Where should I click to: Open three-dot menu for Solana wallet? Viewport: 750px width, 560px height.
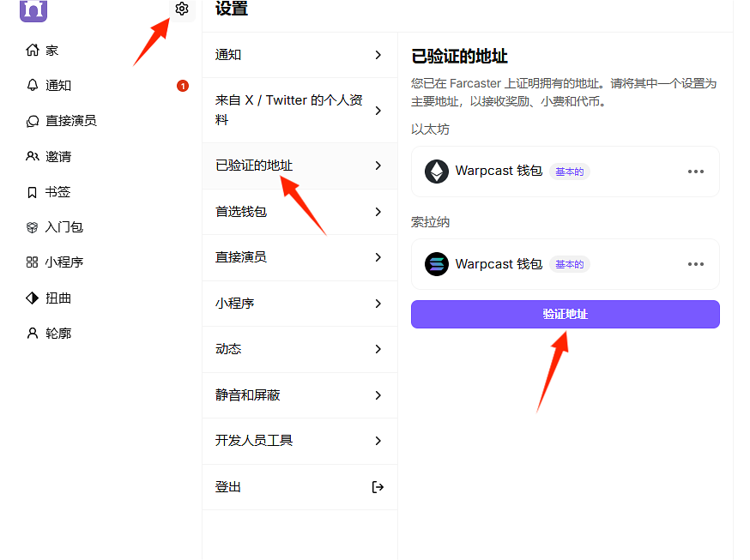pyautogui.click(x=696, y=264)
